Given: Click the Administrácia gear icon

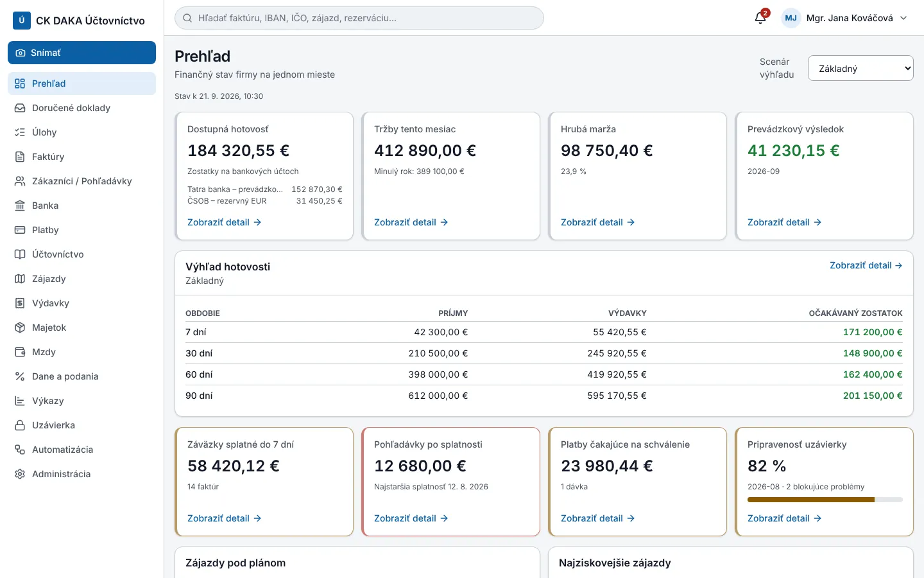Looking at the screenshot, I should [20, 474].
